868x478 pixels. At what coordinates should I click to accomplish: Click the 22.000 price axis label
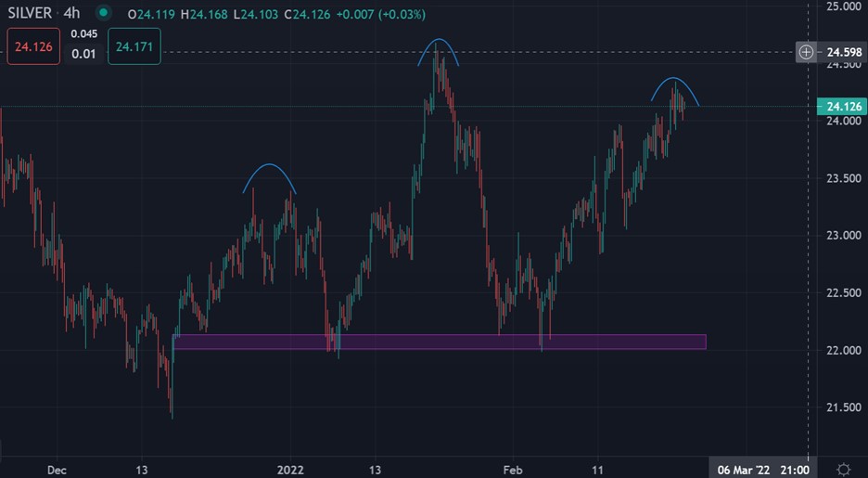[x=844, y=350]
